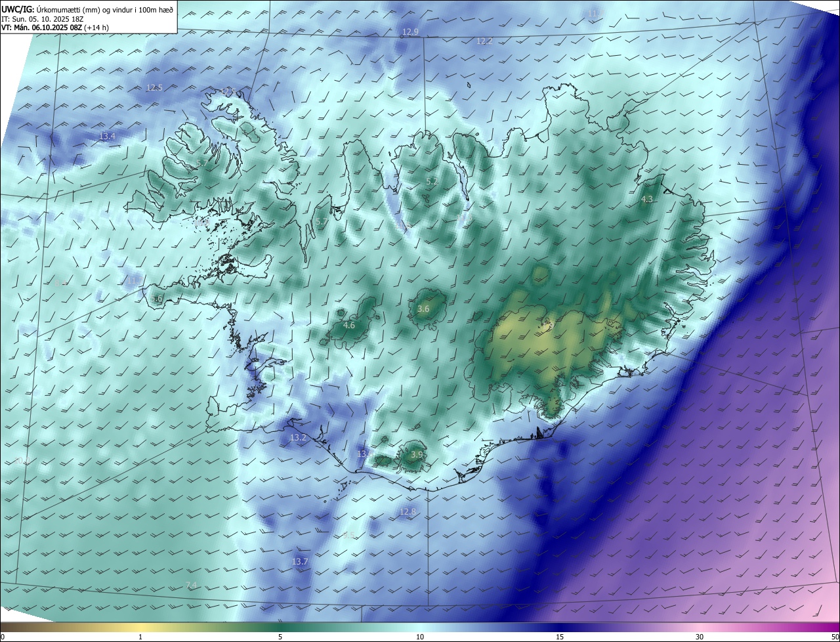Click the 5.6 value on the western peninsula
Viewport: 840px width, 642px height.
point(157,299)
